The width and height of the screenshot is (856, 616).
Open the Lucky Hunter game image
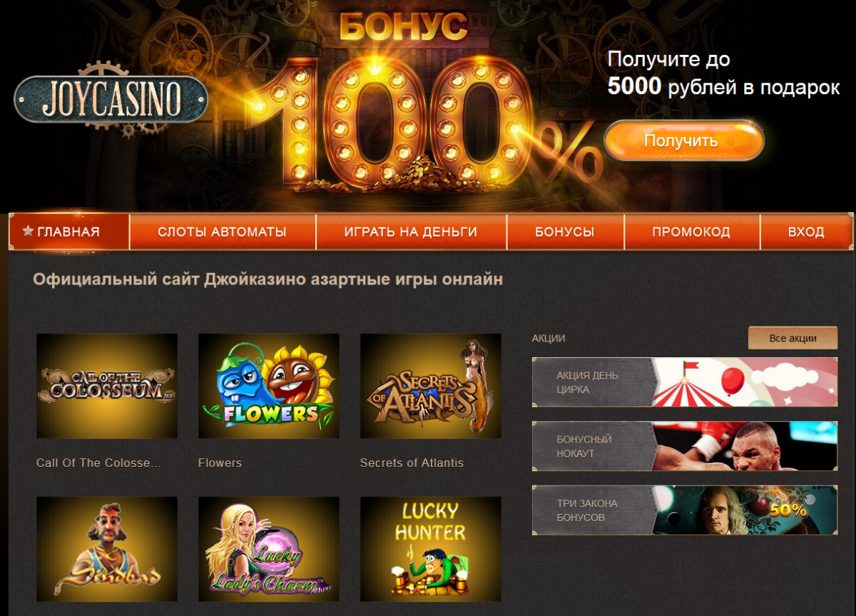point(430,549)
